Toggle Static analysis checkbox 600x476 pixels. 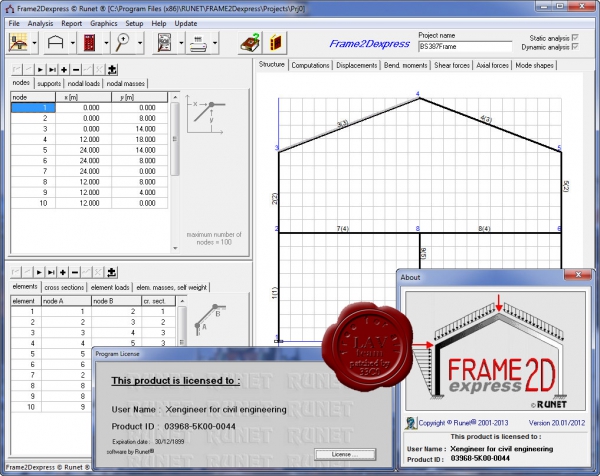tap(575, 37)
